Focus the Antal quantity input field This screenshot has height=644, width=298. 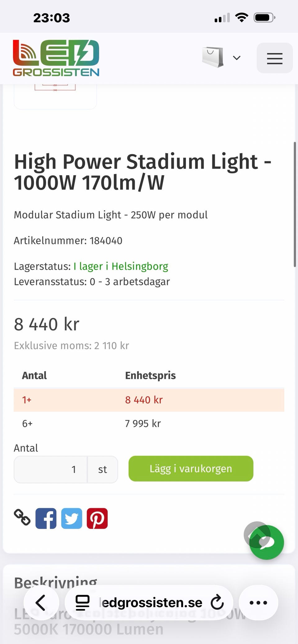(51, 469)
